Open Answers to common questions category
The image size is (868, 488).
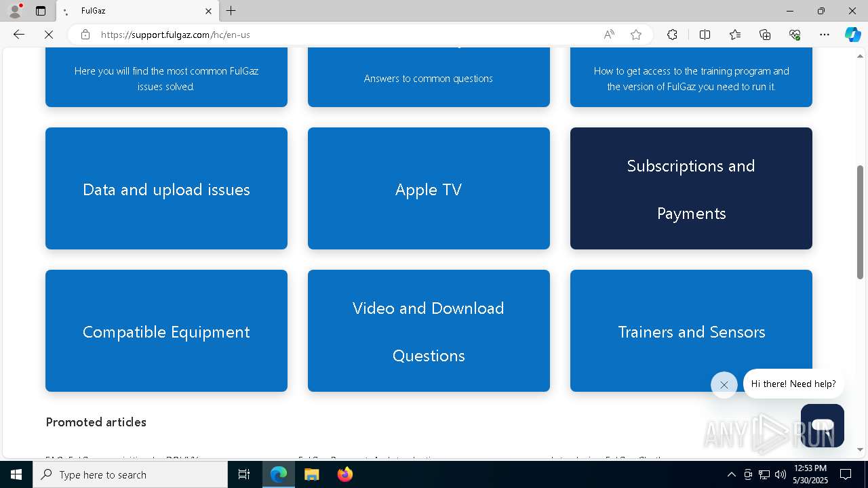pyautogui.click(x=429, y=77)
